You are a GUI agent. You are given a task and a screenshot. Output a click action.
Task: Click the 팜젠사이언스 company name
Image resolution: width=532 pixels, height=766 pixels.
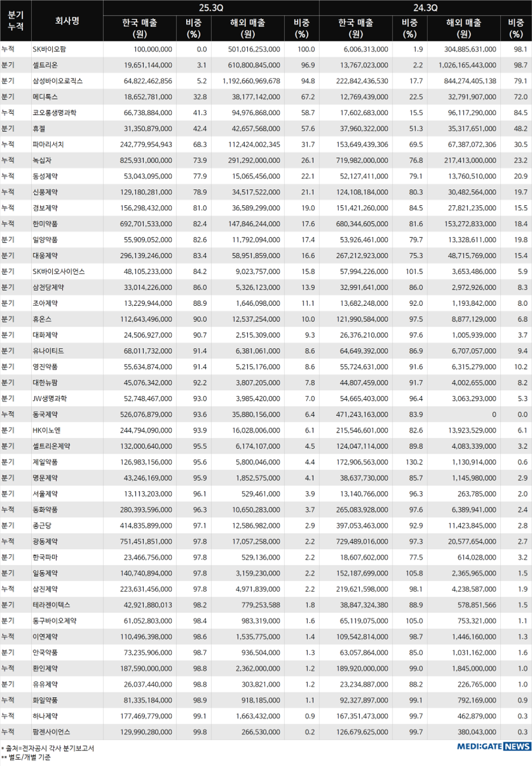51,731
